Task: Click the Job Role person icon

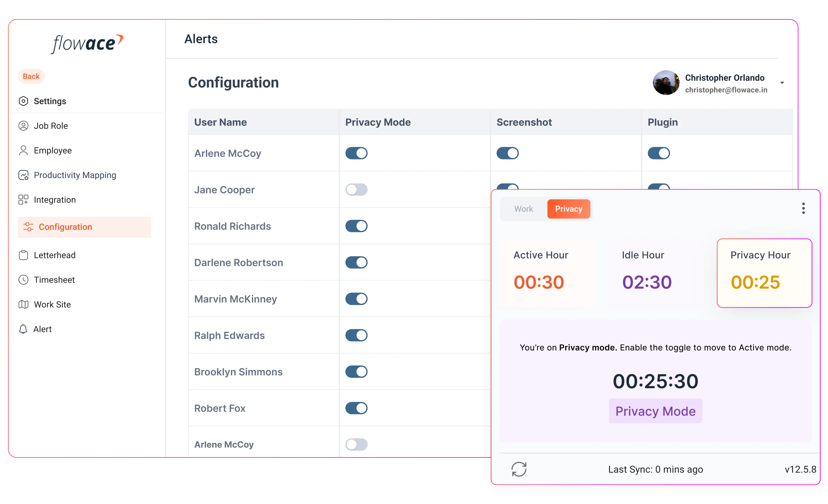Action: pos(23,125)
